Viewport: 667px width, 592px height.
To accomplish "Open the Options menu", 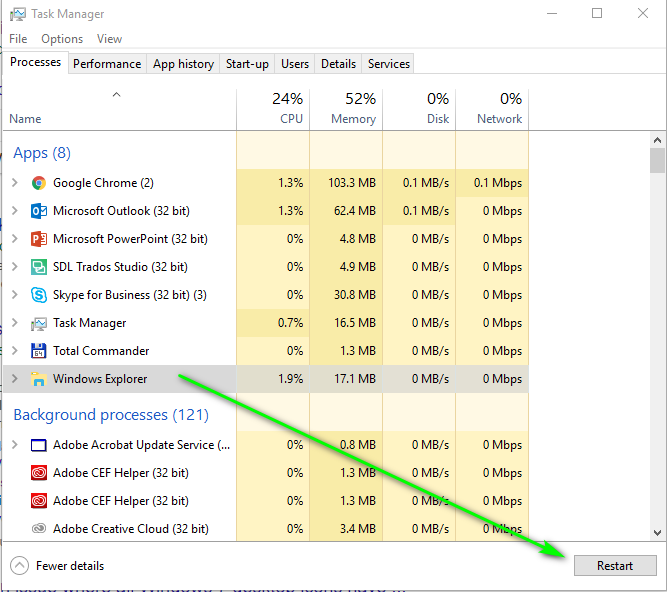I will pos(62,39).
